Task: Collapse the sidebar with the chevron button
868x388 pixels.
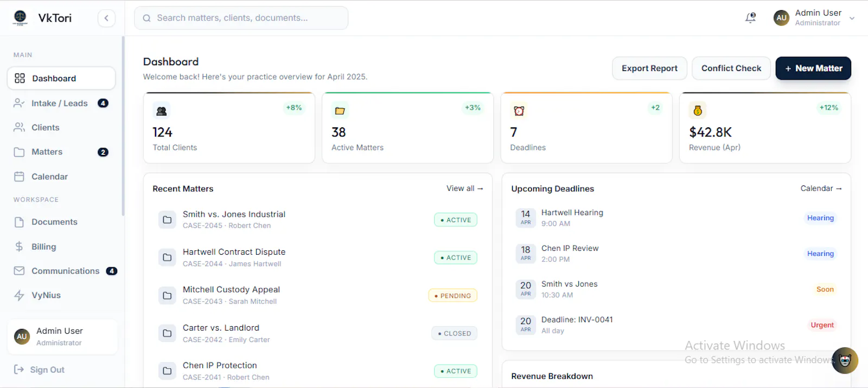Action: pos(106,18)
